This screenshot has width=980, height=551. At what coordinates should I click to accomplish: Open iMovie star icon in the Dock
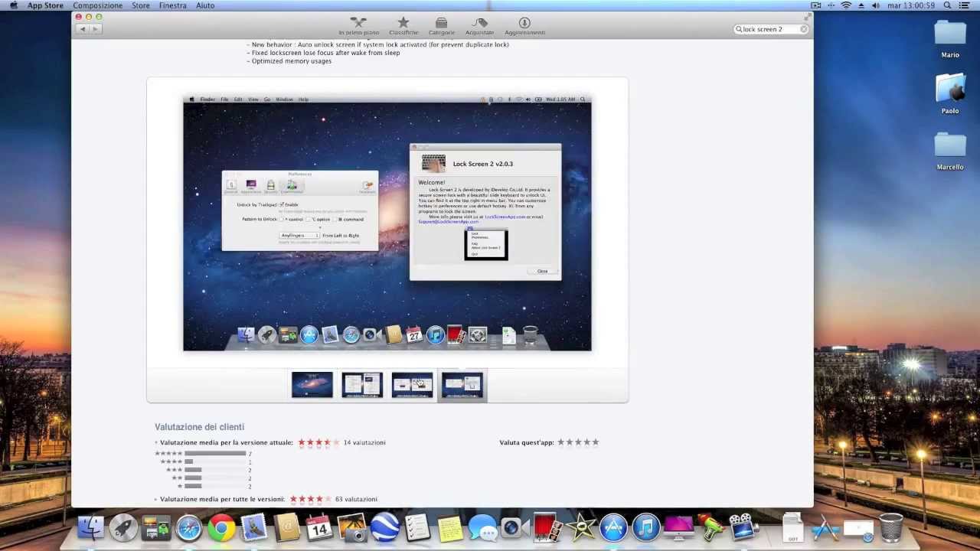coord(581,527)
